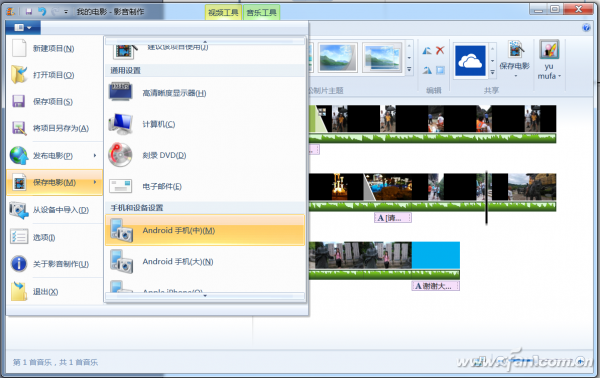Click the submenu scroll-down arrow
Image resolution: width=600 pixels, height=378 pixels.
pyautogui.click(x=205, y=296)
